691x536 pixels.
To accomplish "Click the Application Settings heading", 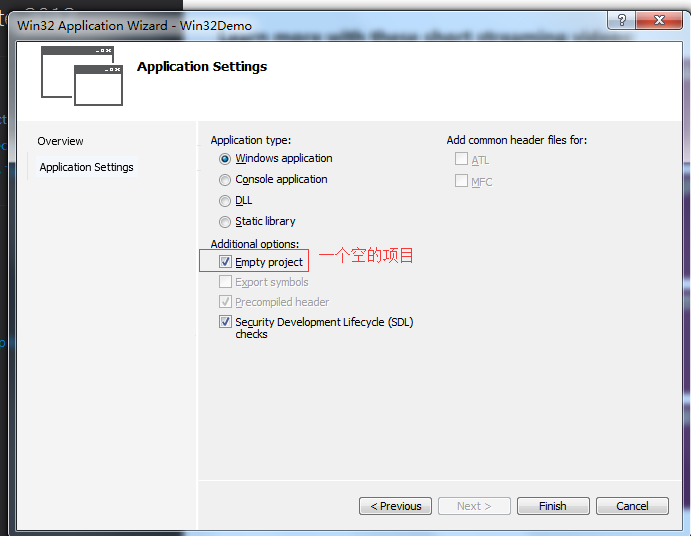I will 202,67.
